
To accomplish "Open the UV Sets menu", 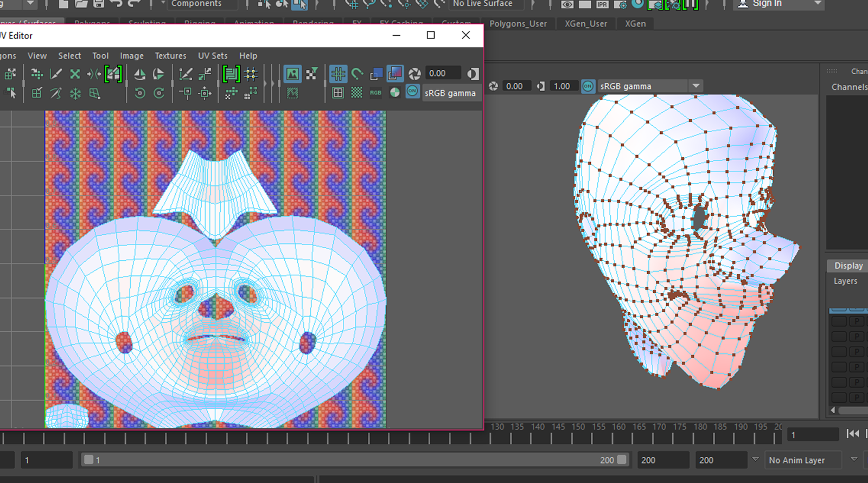I will click(212, 56).
